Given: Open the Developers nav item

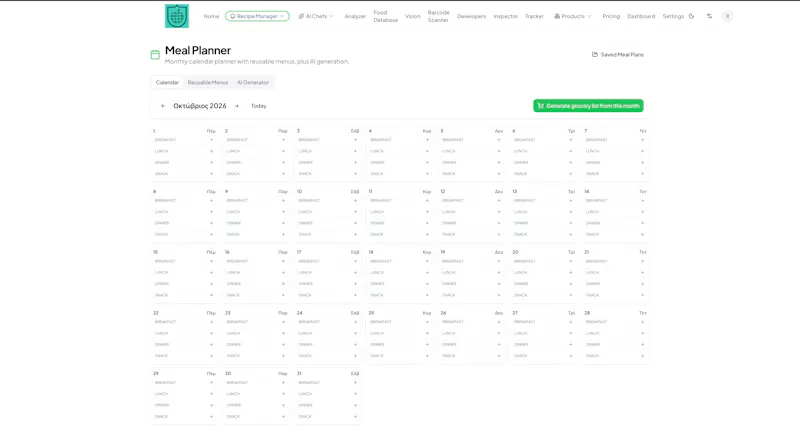Looking at the screenshot, I should point(471,16).
